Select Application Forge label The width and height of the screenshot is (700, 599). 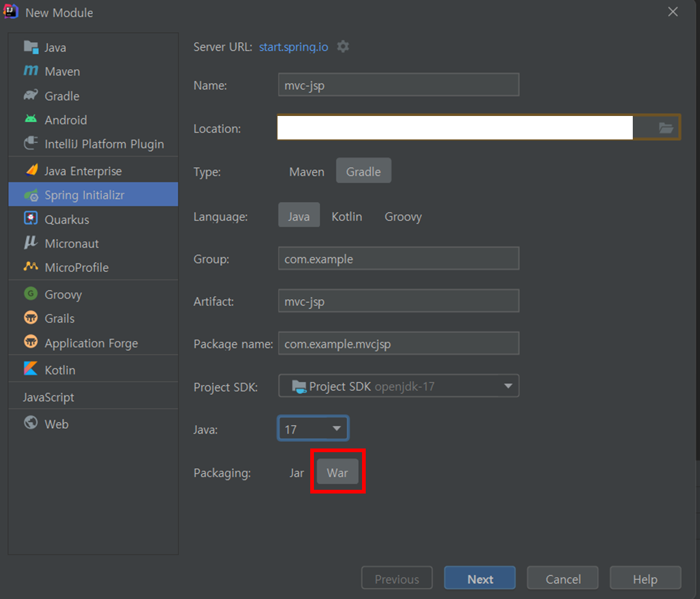click(91, 343)
